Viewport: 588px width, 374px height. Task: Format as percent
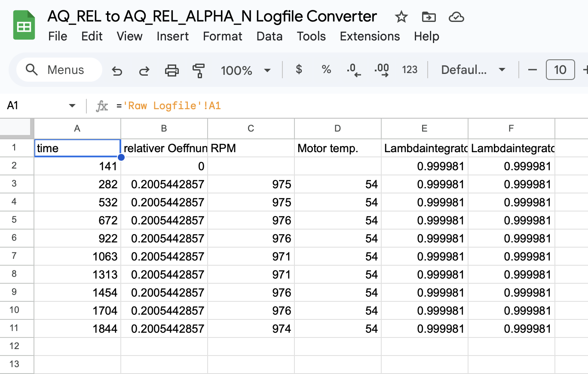point(327,70)
